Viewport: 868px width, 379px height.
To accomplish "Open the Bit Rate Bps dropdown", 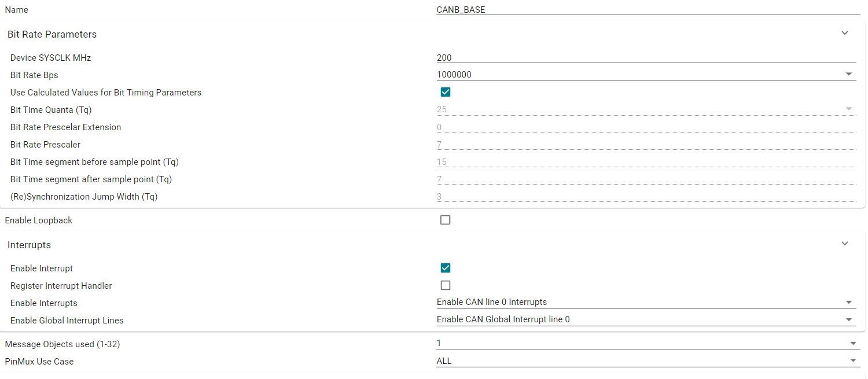I will coord(646,75).
